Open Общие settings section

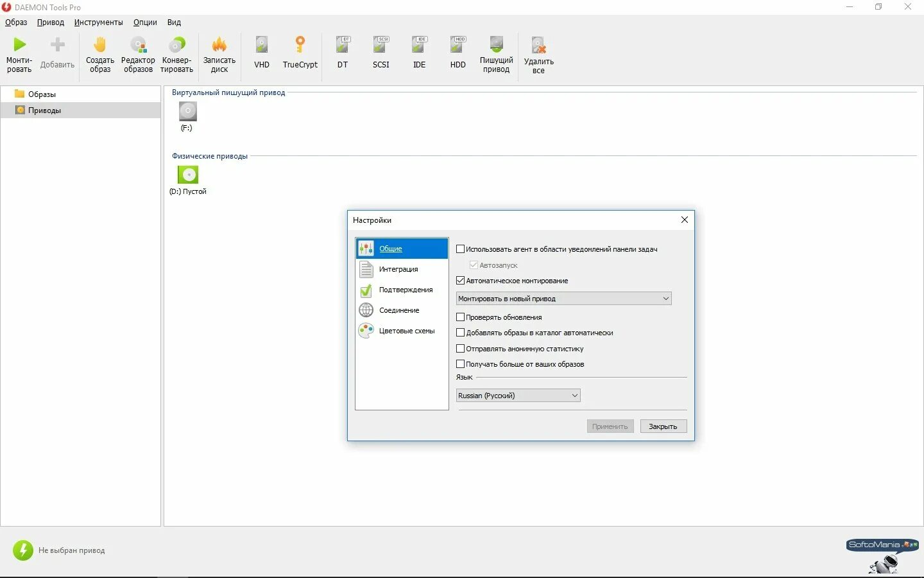[402, 249]
